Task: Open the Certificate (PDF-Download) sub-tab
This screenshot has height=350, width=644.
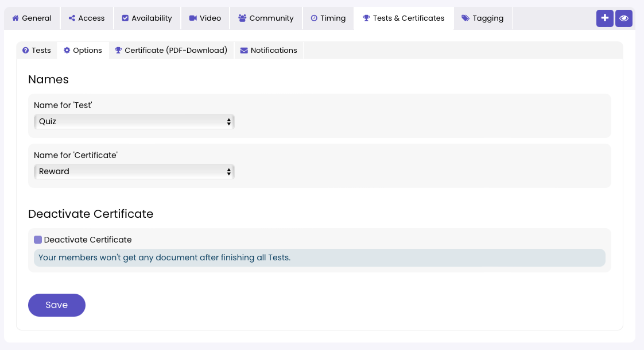Action: point(172,50)
